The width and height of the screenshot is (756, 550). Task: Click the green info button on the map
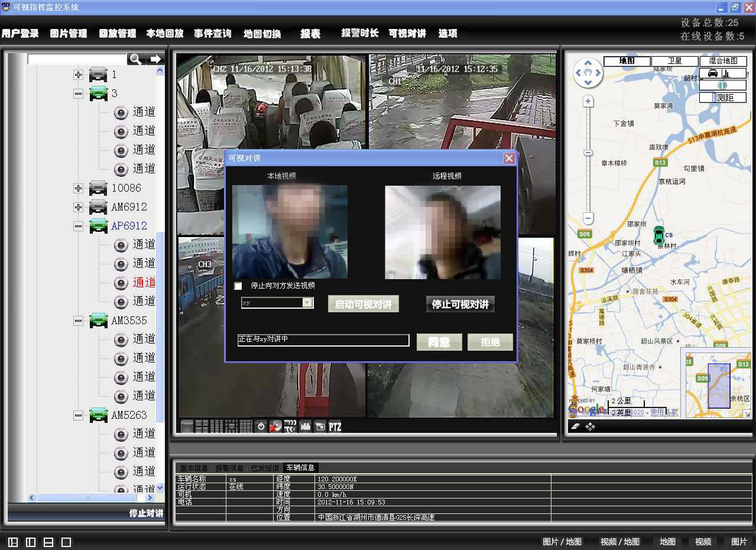point(723,85)
